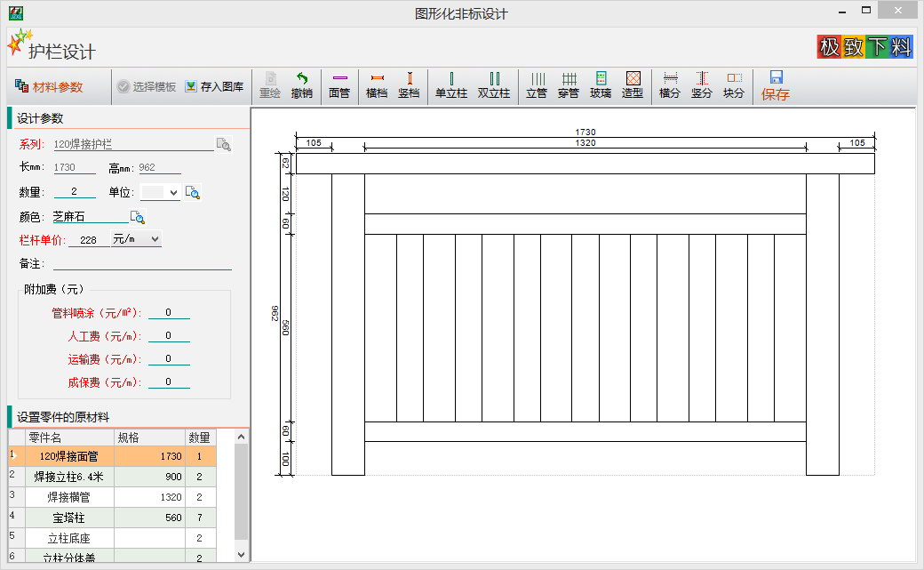
Task: Select the 横档 horizontal bar tool
Action: [x=377, y=86]
